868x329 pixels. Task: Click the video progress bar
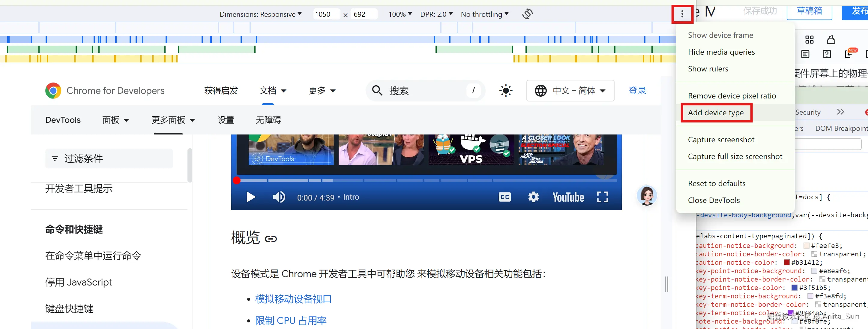pyautogui.click(x=426, y=180)
